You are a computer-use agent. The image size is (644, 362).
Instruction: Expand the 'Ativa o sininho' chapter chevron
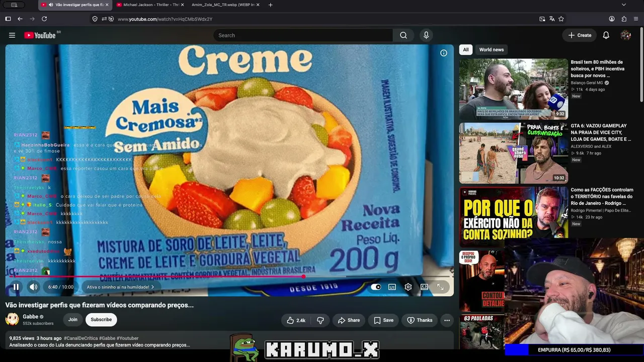click(152, 287)
